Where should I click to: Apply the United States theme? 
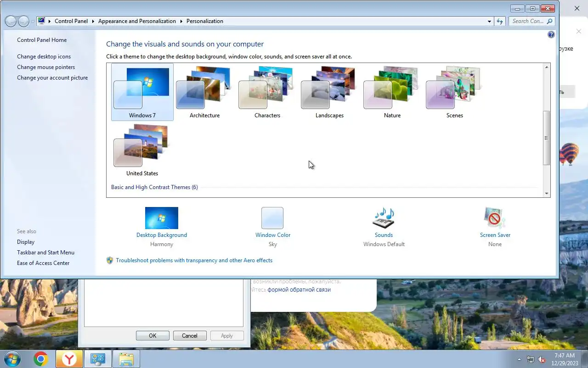click(142, 150)
